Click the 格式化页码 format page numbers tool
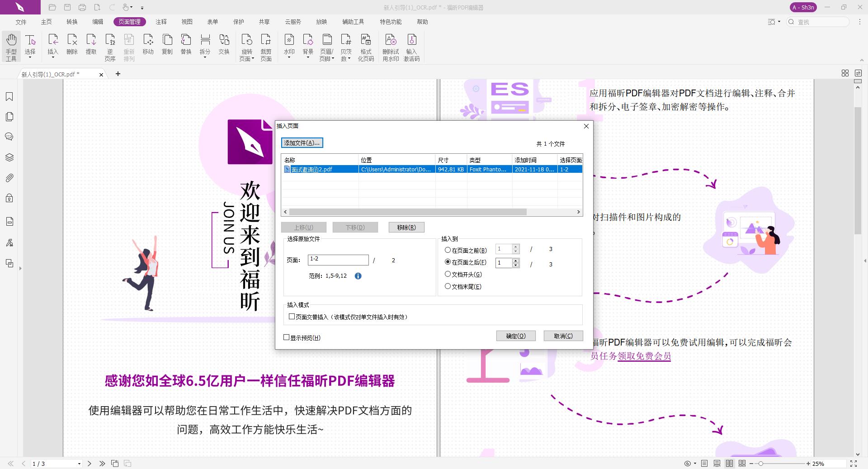This screenshot has height=469, width=868. tap(366, 47)
